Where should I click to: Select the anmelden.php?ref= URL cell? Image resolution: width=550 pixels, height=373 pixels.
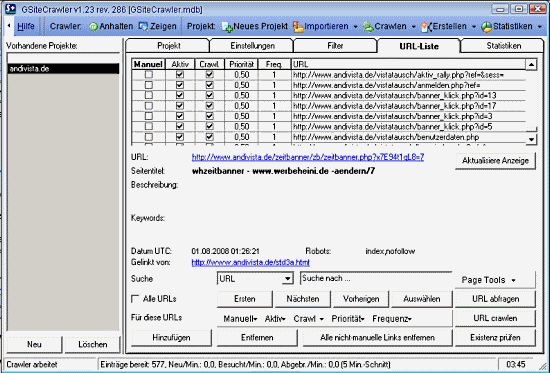tap(408, 85)
